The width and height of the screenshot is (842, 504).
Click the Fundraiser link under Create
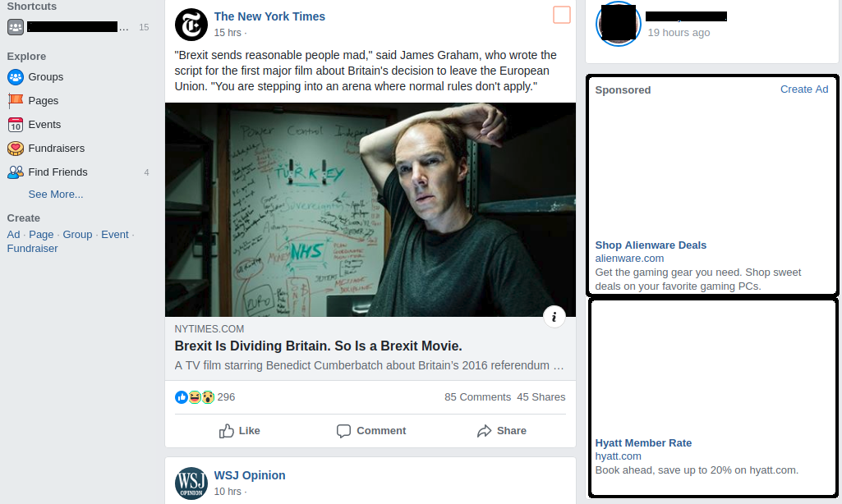coord(32,249)
